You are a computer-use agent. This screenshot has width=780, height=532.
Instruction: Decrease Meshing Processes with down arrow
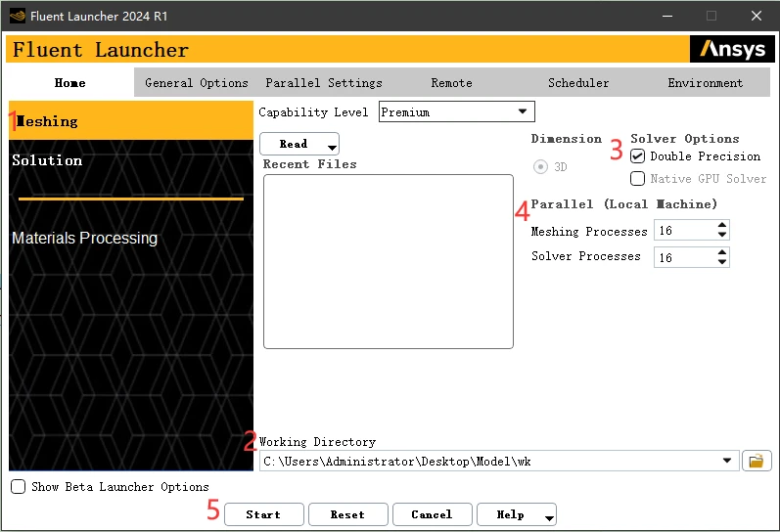pos(722,235)
